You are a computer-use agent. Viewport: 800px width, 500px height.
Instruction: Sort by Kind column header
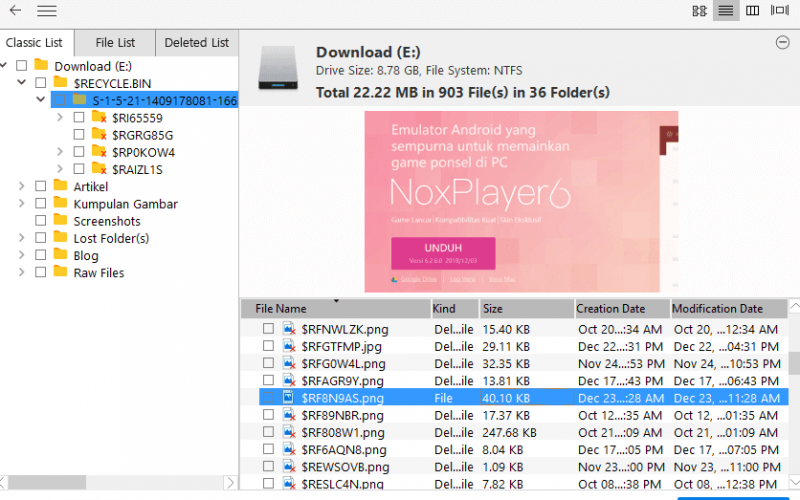pos(455,309)
